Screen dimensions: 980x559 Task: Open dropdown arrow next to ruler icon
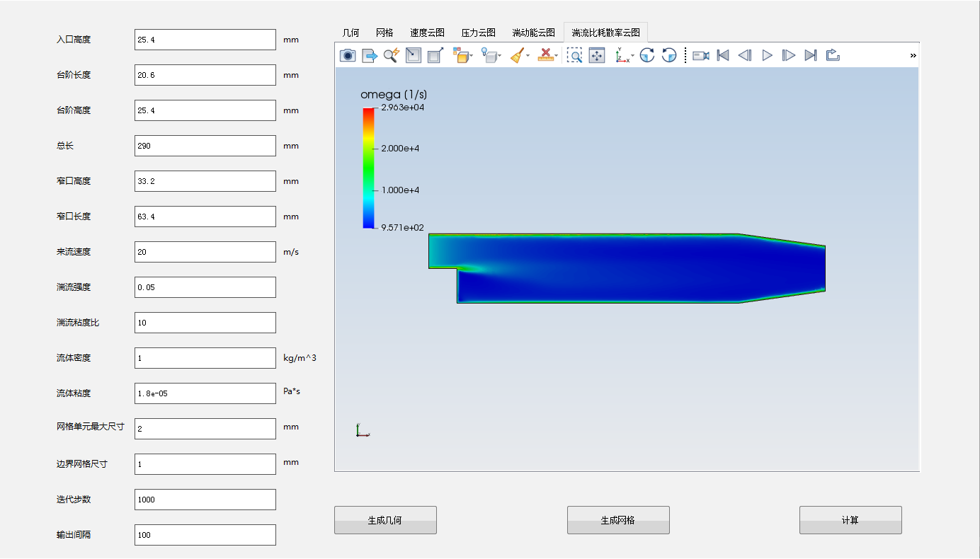(557, 56)
